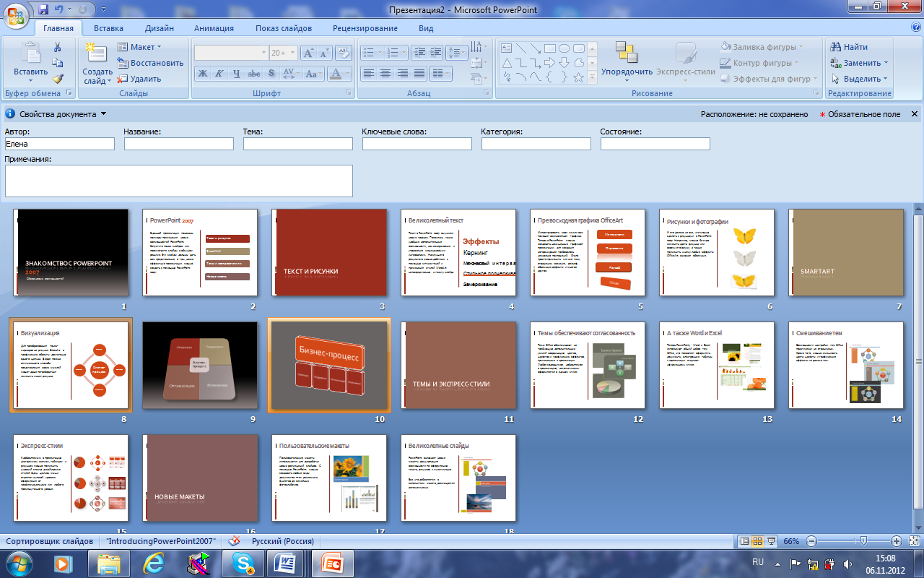924x578 pixels.
Task: Select slide 6 Рисунки и фотографии thumbnail
Action: point(717,252)
